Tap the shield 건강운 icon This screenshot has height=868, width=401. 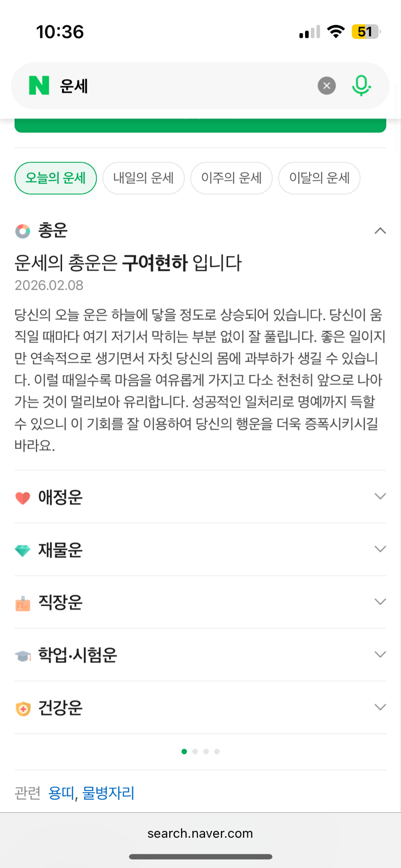(x=23, y=708)
